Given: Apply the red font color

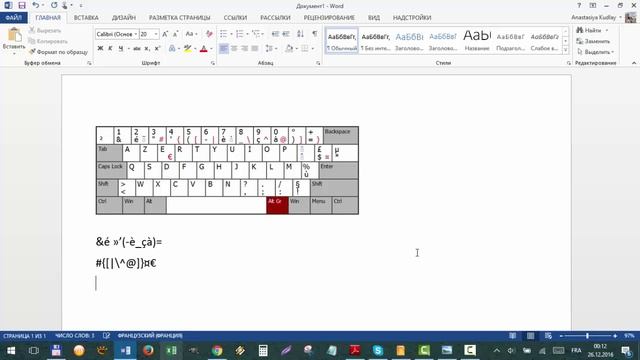Looking at the screenshot, I should pos(204,49).
